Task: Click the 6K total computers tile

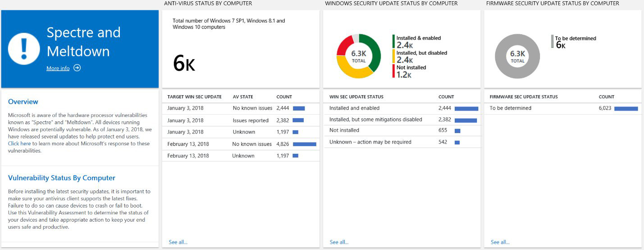Action: [240, 49]
